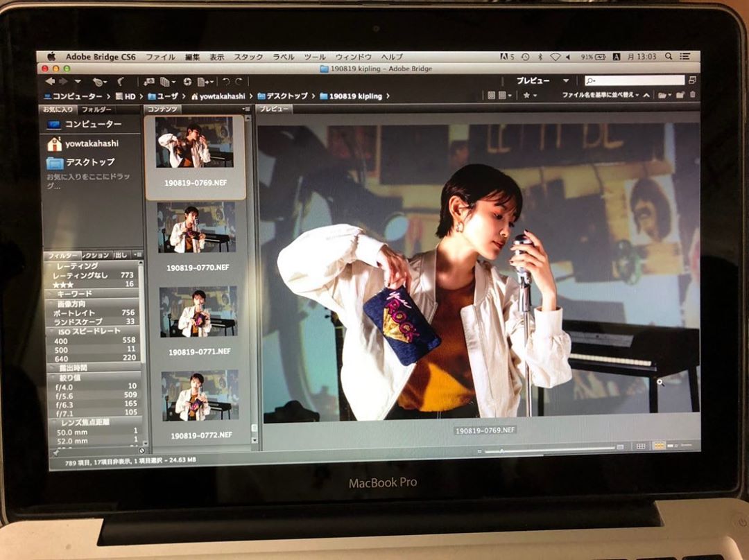Rotate image counterclockwise using toolbar icon

pos(225,82)
